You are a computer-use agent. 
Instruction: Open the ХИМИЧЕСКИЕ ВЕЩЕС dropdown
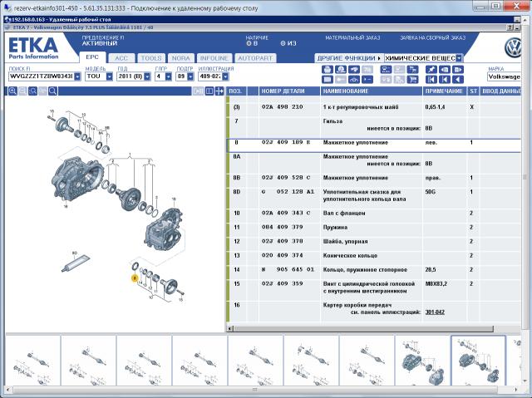click(x=459, y=58)
